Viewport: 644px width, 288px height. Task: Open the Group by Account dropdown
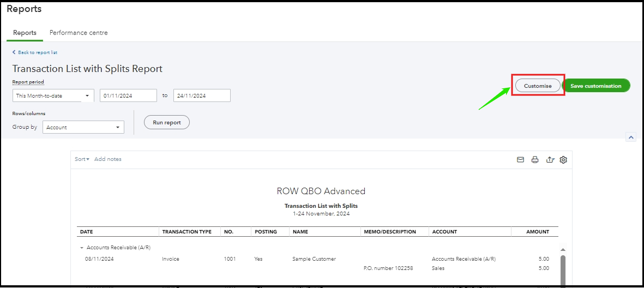[83, 128]
